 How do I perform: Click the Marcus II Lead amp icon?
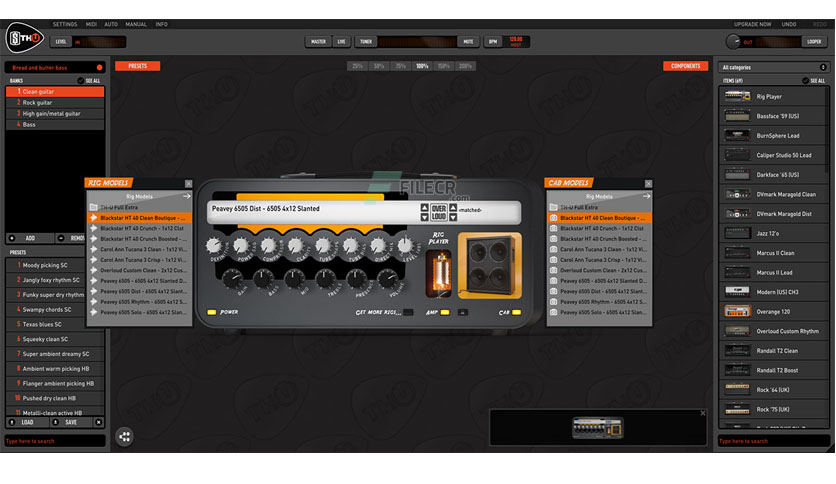(x=737, y=272)
